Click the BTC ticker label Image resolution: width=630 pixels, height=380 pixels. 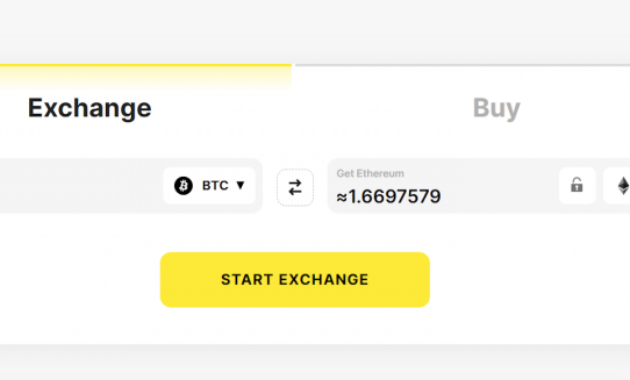click(x=215, y=186)
